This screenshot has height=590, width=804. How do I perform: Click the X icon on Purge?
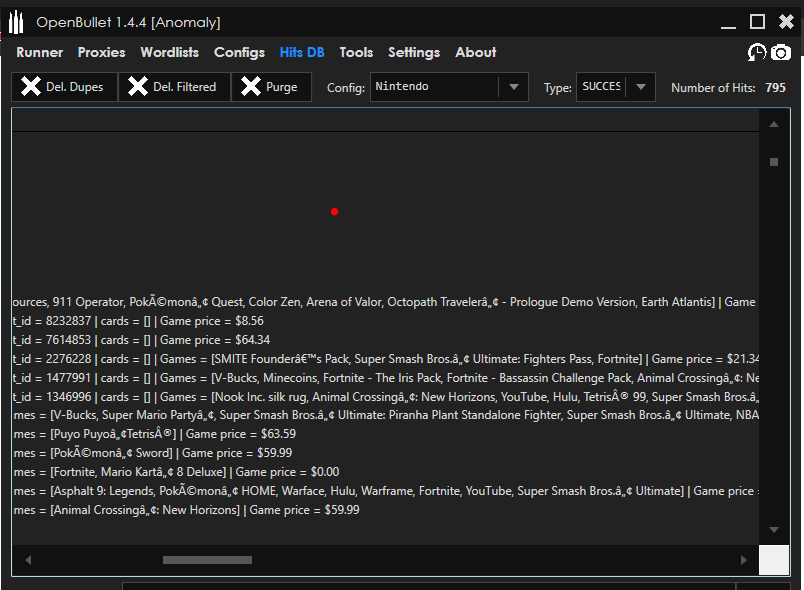click(251, 86)
